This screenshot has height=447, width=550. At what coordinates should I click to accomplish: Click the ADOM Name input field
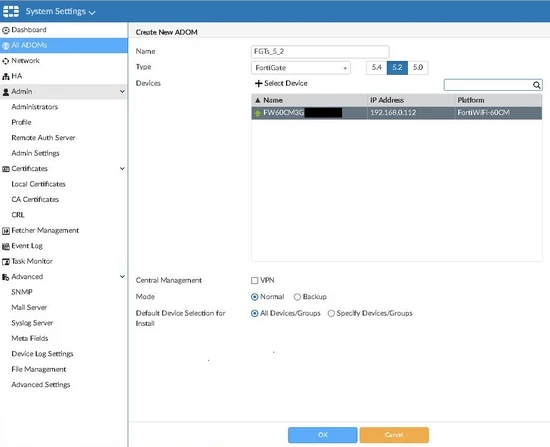[320, 52]
